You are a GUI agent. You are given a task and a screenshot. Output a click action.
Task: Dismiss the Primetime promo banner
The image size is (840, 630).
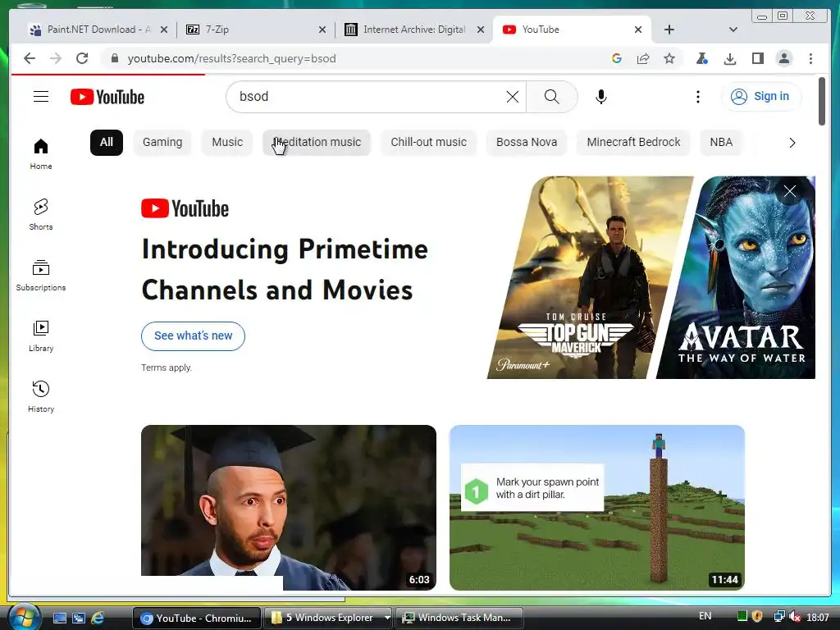click(x=790, y=191)
